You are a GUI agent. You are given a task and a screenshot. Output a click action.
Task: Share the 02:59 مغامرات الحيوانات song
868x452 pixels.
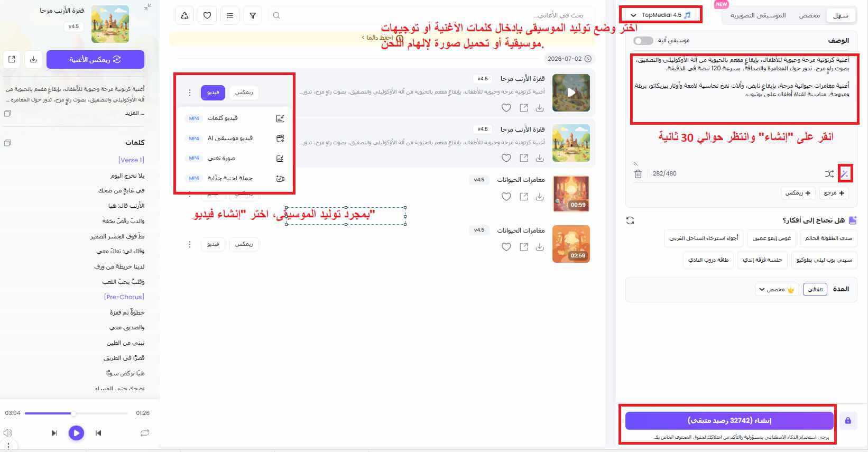pos(523,247)
